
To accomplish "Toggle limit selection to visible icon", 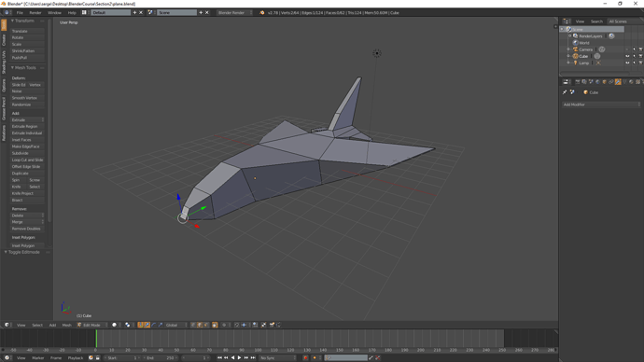I will click(x=214, y=325).
